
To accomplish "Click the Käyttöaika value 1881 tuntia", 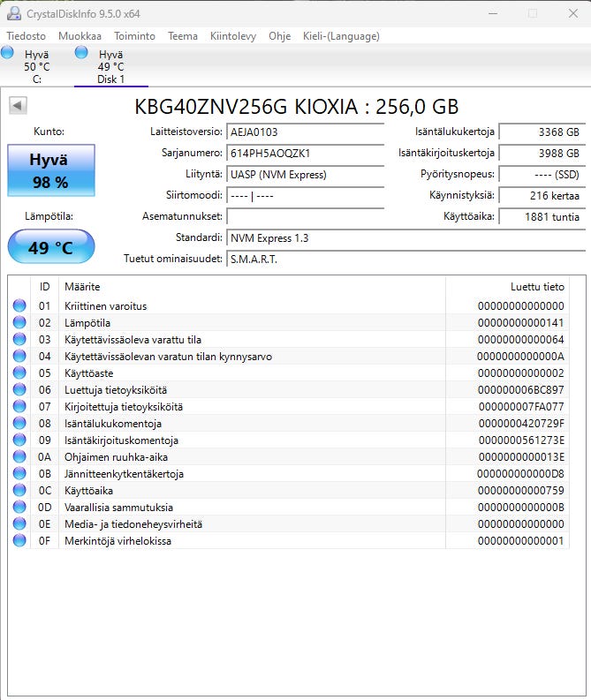I will pyautogui.click(x=542, y=216).
